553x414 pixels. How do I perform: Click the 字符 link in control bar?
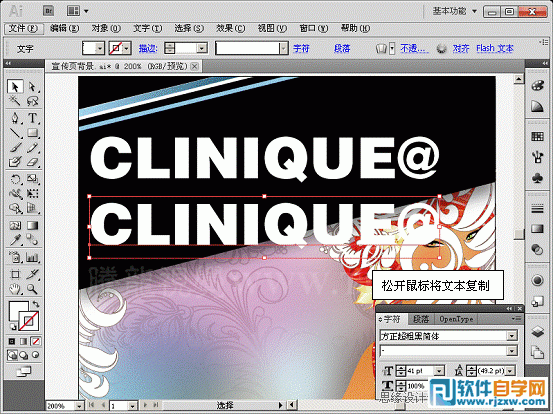pyautogui.click(x=301, y=48)
